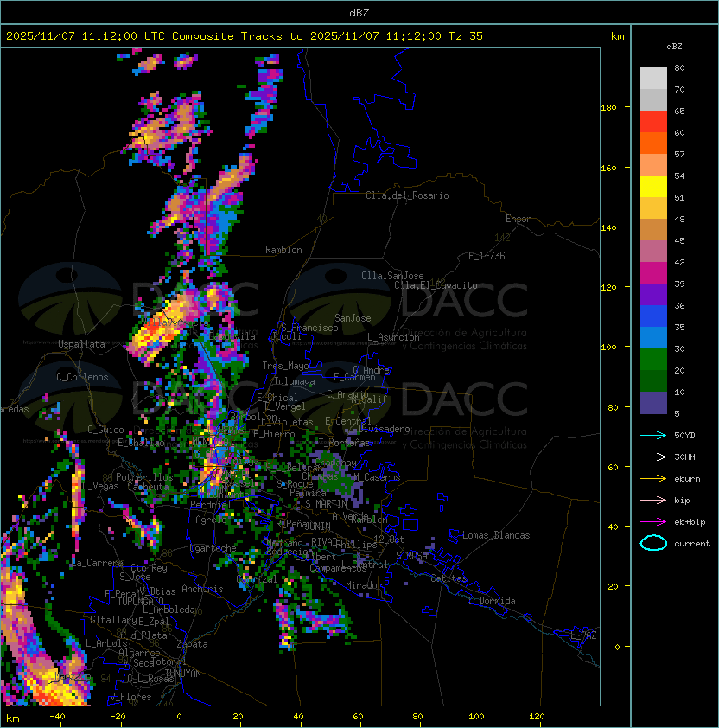The width and height of the screenshot is (719, 728).
Task: Pick the red 60-65 dBZ legend swatch
Action: pos(653,122)
